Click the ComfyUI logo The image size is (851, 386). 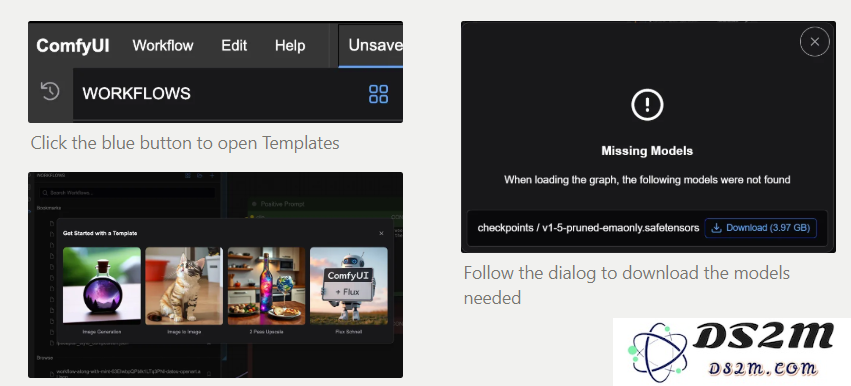[x=73, y=46]
